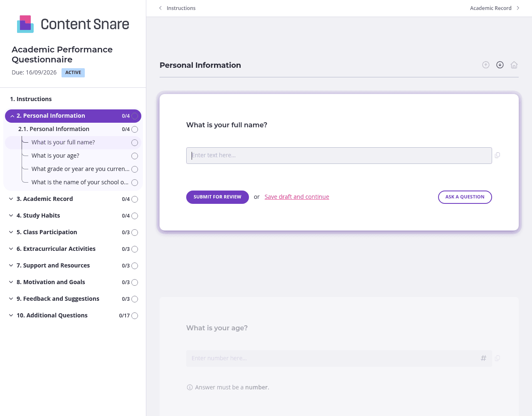Collapse the Personal Information section
The width and height of the screenshot is (532, 416).
coord(12,116)
